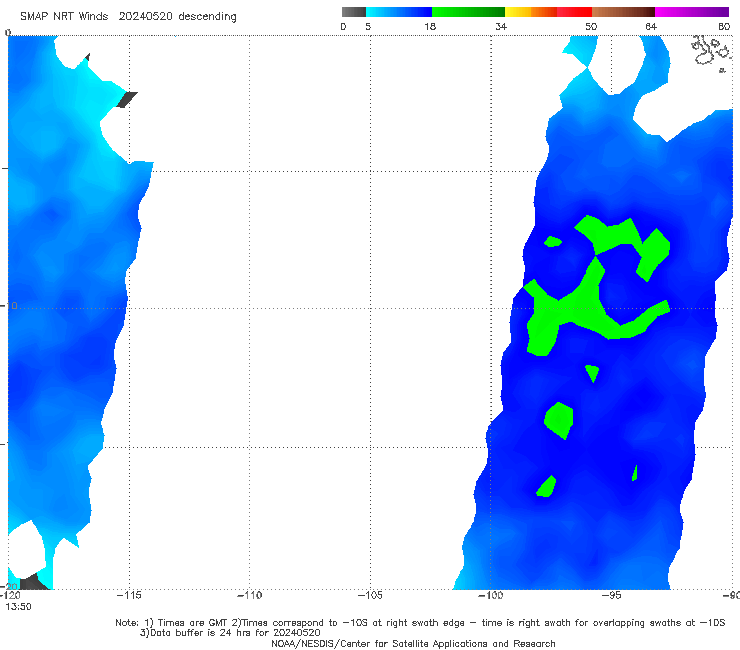Click the dark gray patch at bottom-left corner

35,582
